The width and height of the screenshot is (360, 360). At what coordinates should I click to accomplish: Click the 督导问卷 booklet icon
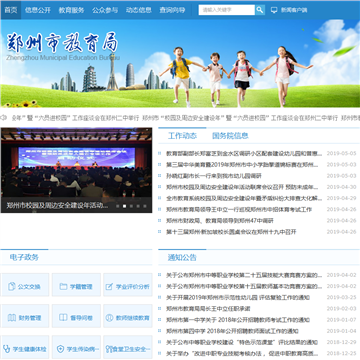point(63,317)
